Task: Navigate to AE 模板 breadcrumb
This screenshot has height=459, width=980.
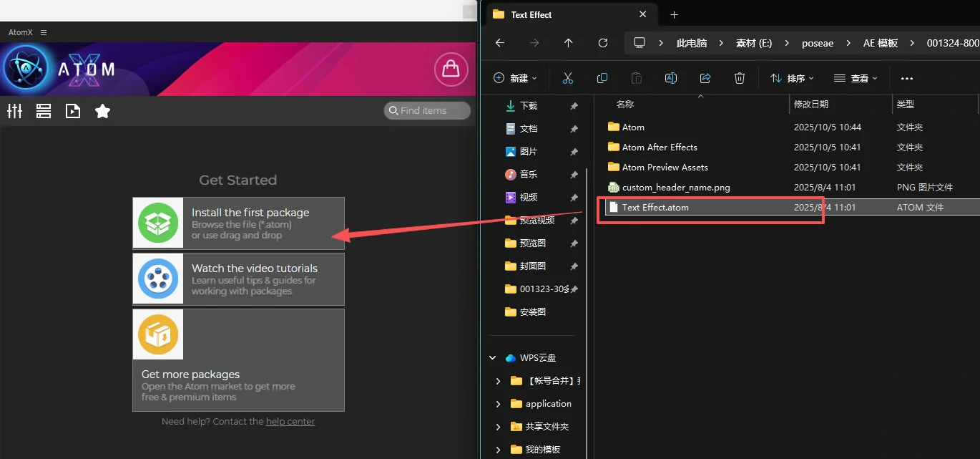Action: [881, 43]
